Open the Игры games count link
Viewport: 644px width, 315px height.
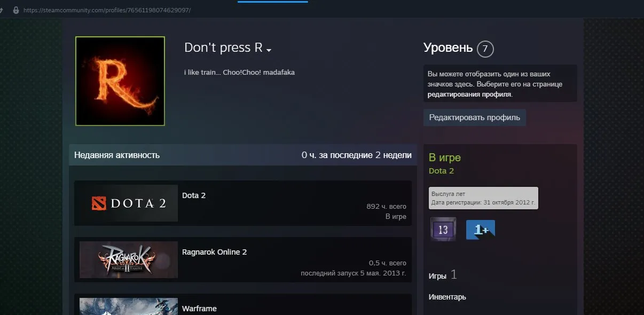coord(443,275)
